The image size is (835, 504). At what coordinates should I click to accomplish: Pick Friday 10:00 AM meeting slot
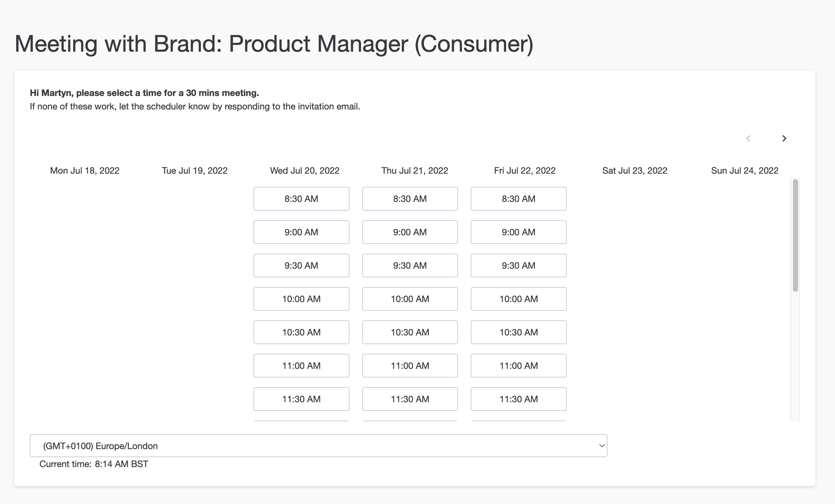pos(518,299)
